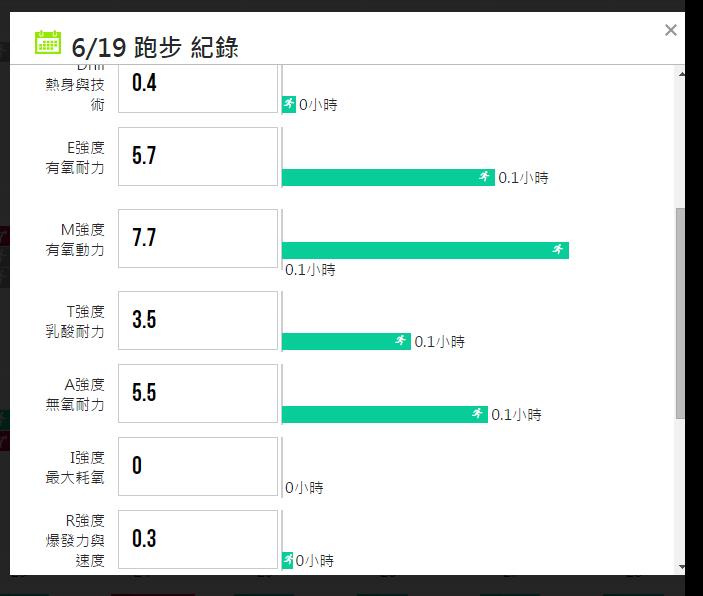Click the runner icon on E強度 bar

484,177
